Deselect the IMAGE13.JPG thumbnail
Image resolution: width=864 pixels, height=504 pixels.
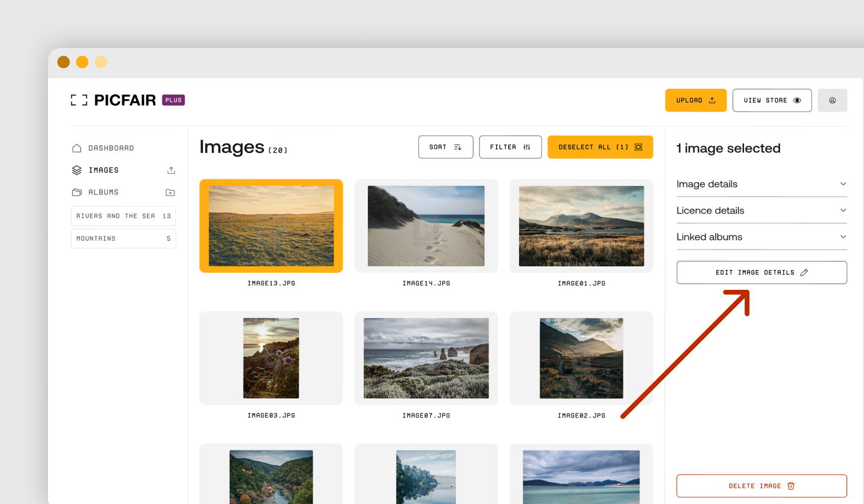pos(271,226)
